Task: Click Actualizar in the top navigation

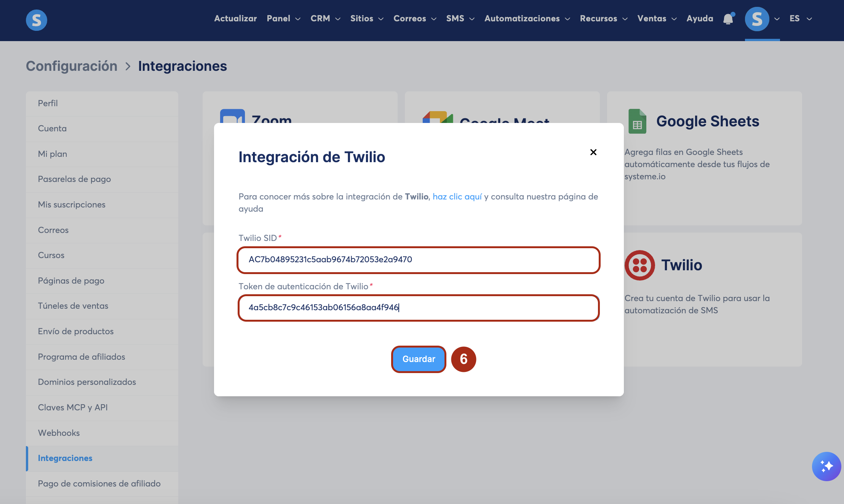Action: pyautogui.click(x=235, y=19)
